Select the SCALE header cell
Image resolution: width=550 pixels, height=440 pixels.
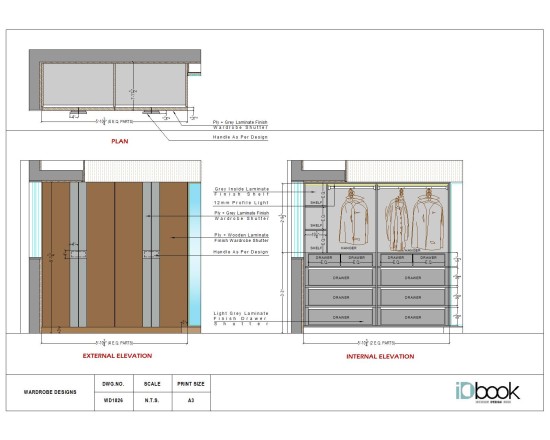pyautogui.click(x=152, y=384)
